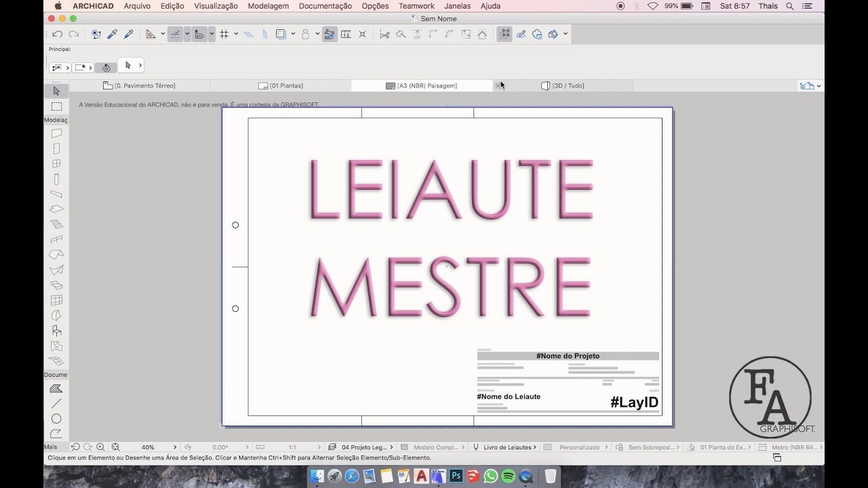Click the Redo arrow in the toolbar
868x488 pixels.
(x=73, y=34)
